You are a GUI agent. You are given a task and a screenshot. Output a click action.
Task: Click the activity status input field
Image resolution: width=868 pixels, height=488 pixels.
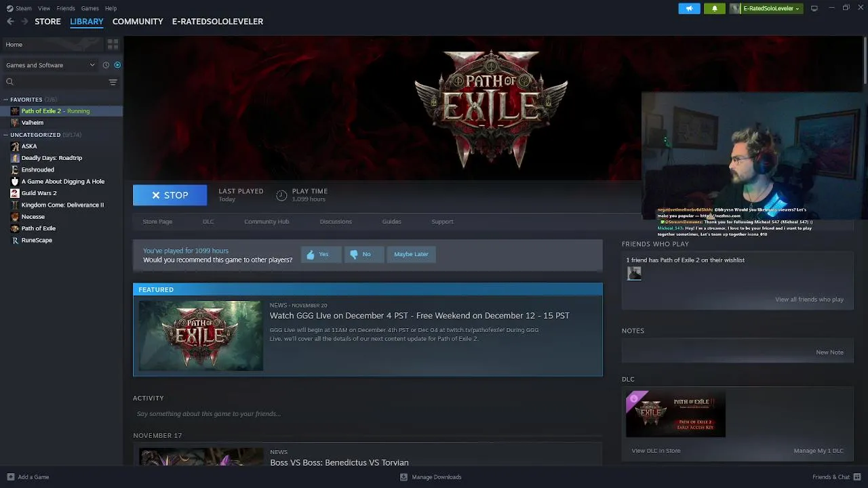[x=368, y=414]
